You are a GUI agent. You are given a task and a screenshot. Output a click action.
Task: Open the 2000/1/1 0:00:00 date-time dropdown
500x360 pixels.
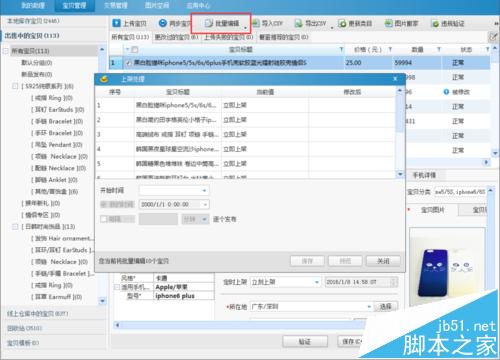pos(205,204)
